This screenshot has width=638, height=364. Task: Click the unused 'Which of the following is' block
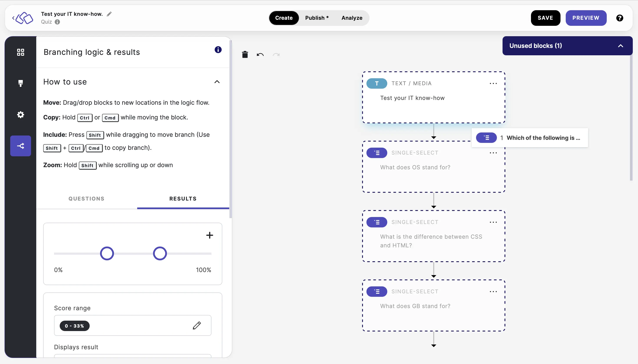point(530,138)
